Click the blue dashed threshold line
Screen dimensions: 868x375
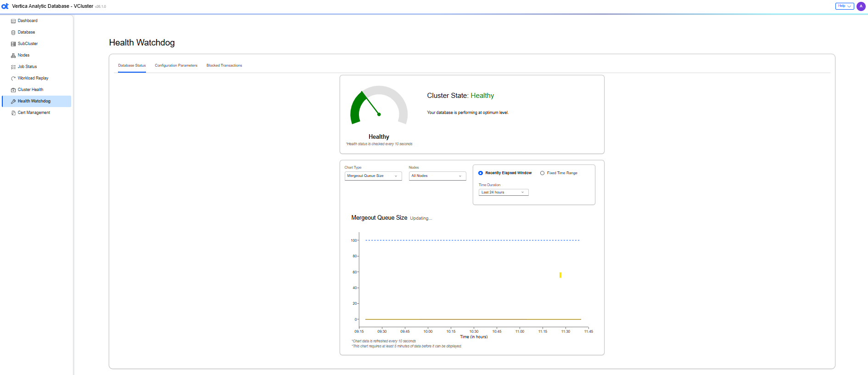coord(472,240)
